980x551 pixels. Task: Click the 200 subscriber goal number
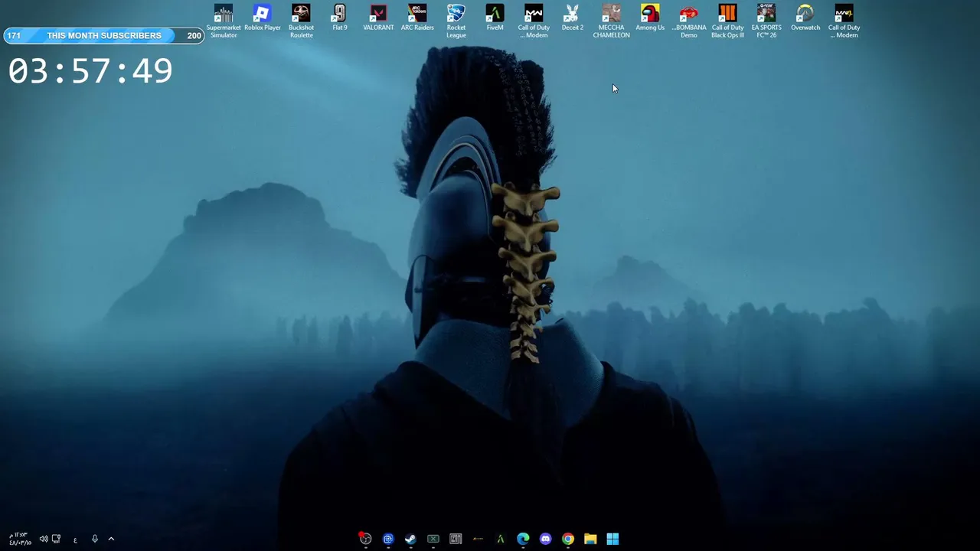coord(194,35)
